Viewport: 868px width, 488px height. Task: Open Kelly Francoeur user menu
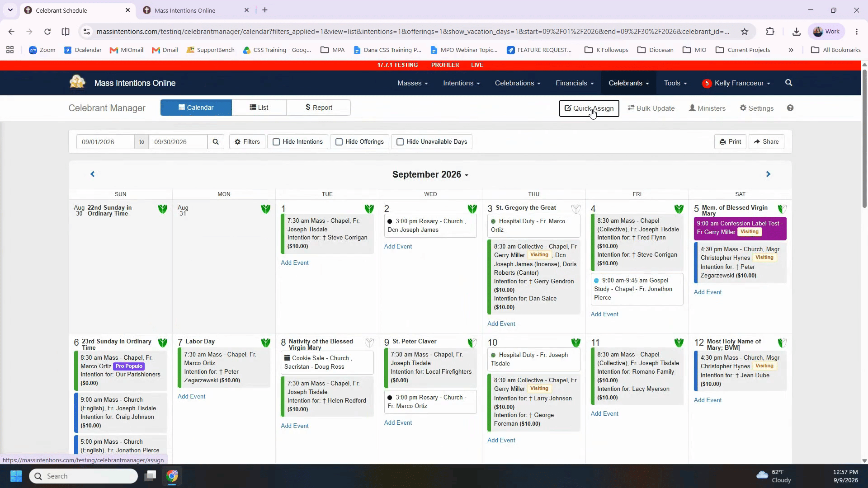pyautogui.click(x=742, y=83)
